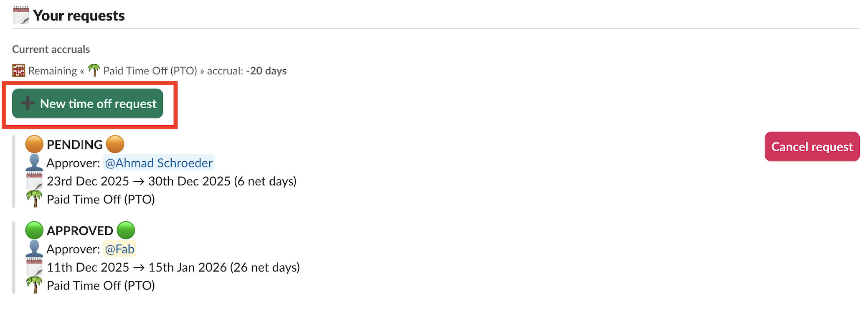Click the palm tree icon in the approved request
This screenshot has width=868, height=310.
[x=34, y=285]
